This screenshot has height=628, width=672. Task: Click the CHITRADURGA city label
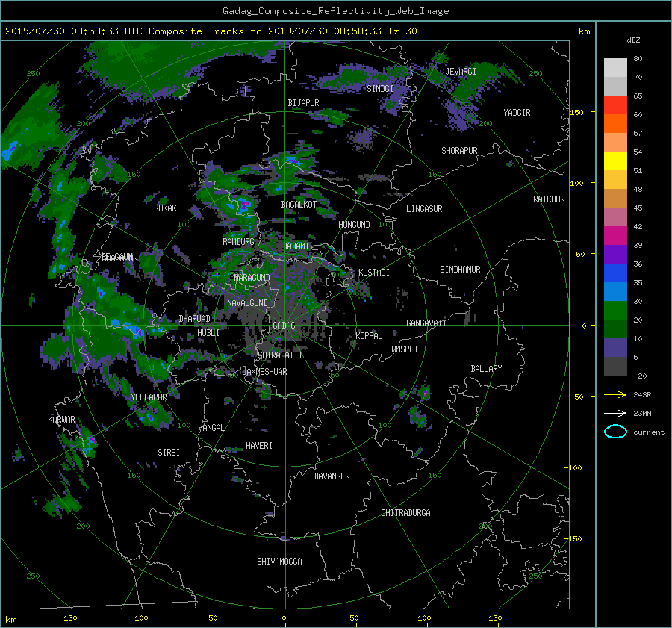click(406, 513)
